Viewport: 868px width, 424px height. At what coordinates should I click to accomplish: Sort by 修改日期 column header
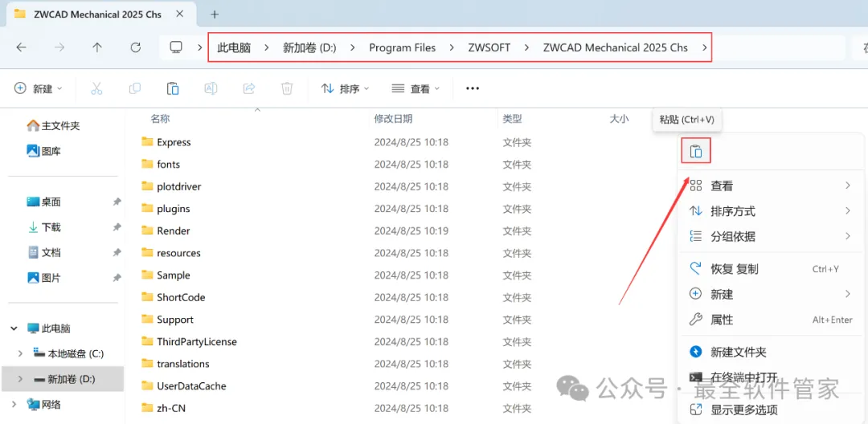coord(393,119)
